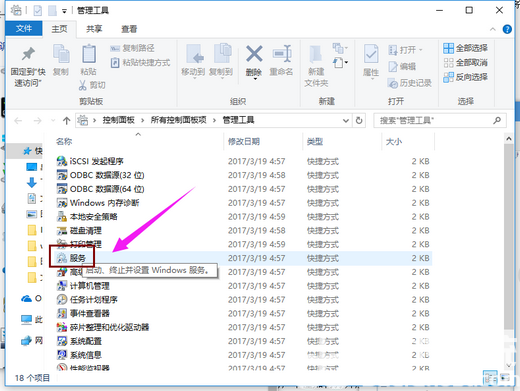The width and height of the screenshot is (520, 391).
Task: Select 系统信息 item
Action: 79,355
